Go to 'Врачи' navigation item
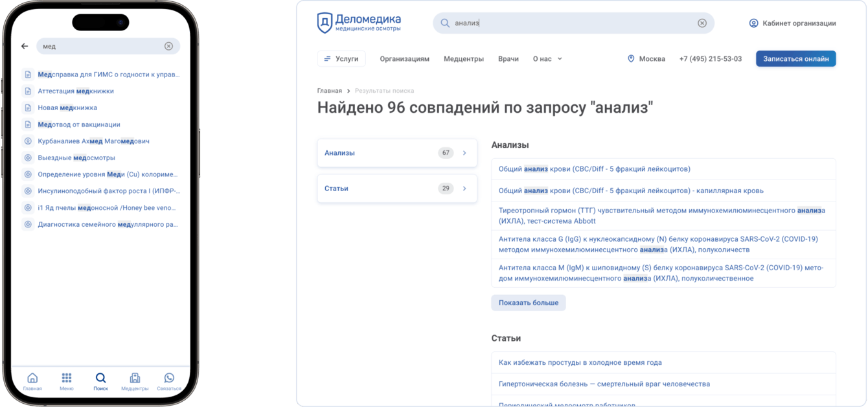This screenshot has width=868, height=407. 508,59
